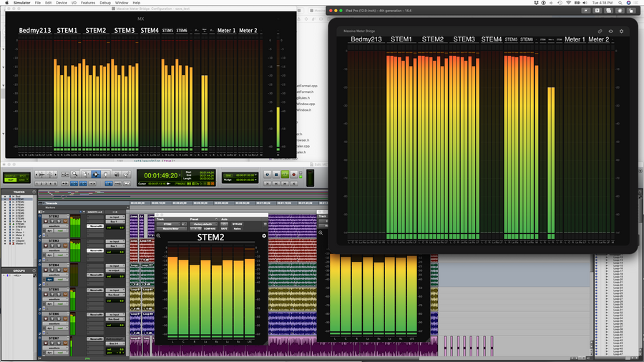Image resolution: width=644 pixels, height=362 pixels.
Task: Select the Trim tool in Pro Tools toolbar
Action: (85, 175)
